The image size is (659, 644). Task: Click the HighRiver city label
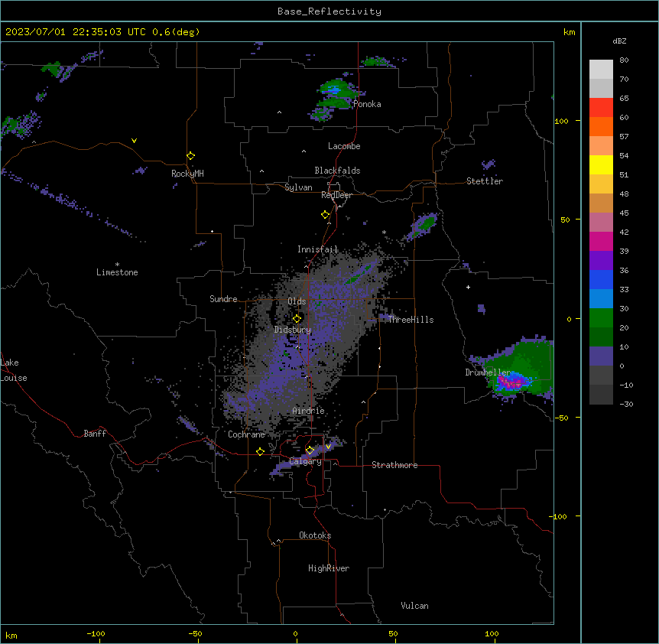point(329,568)
